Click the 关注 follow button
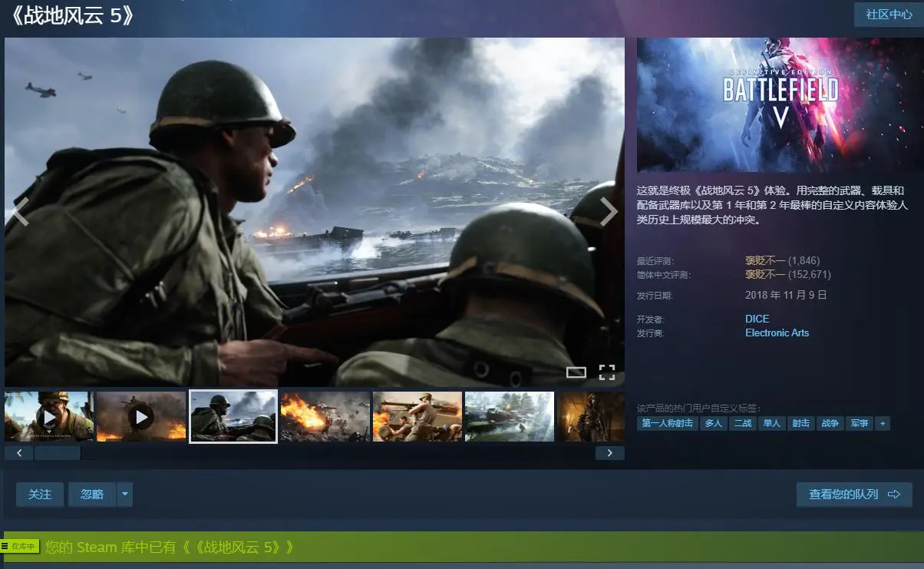 [x=40, y=495]
